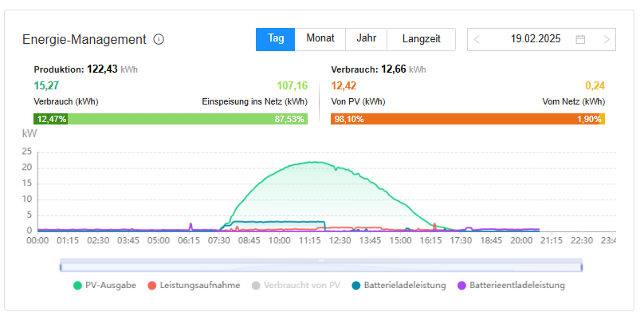Click the PV output curve peak
This screenshot has width=644, height=316.
tap(314, 162)
